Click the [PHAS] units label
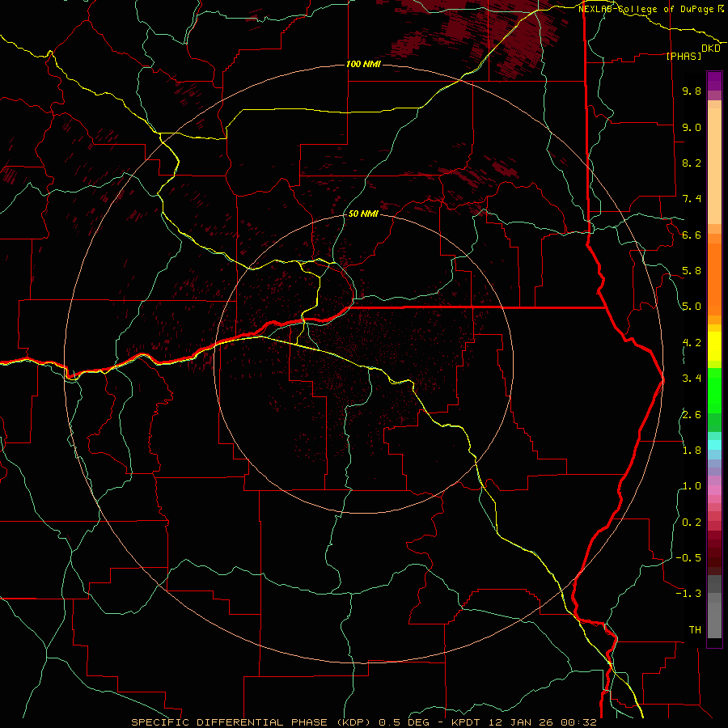This screenshot has width=728, height=728. point(684,56)
